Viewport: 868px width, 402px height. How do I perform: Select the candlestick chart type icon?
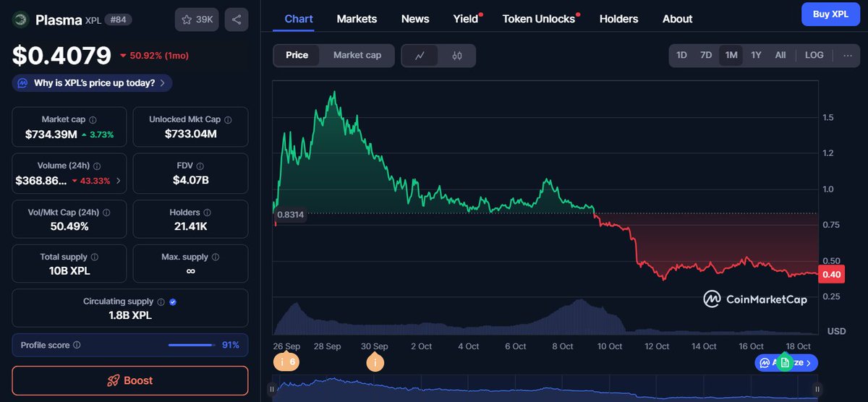(x=457, y=56)
